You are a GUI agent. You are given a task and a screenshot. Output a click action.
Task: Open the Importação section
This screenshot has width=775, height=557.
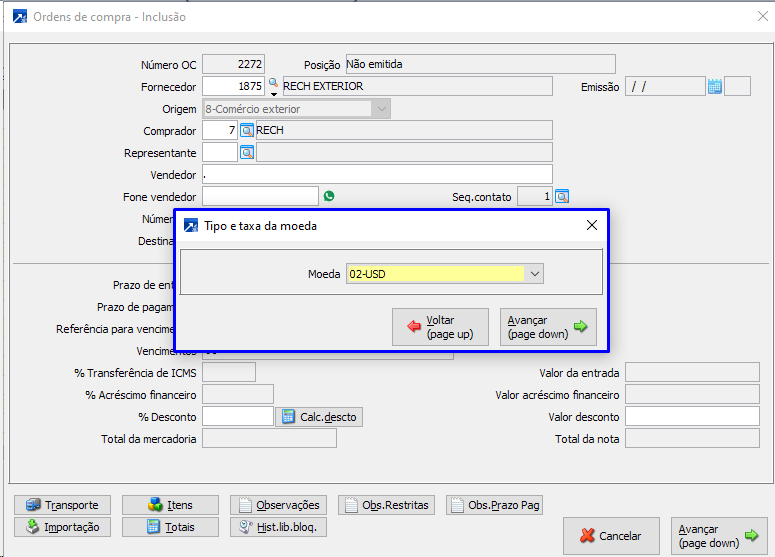click(62, 527)
